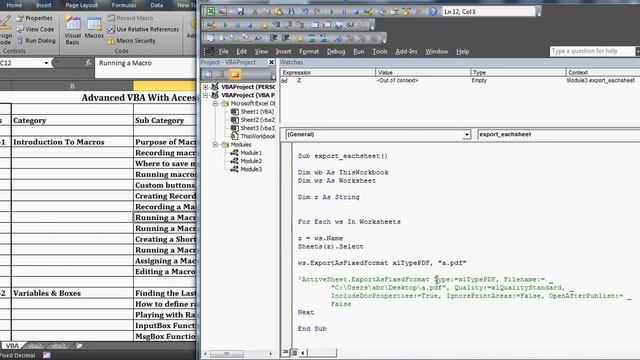Viewport: 640px width, 360px height.
Task: Click the Quick Watch glasses icon in Debug toolbar
Action: pyautogui.click(x=351, y=25)
